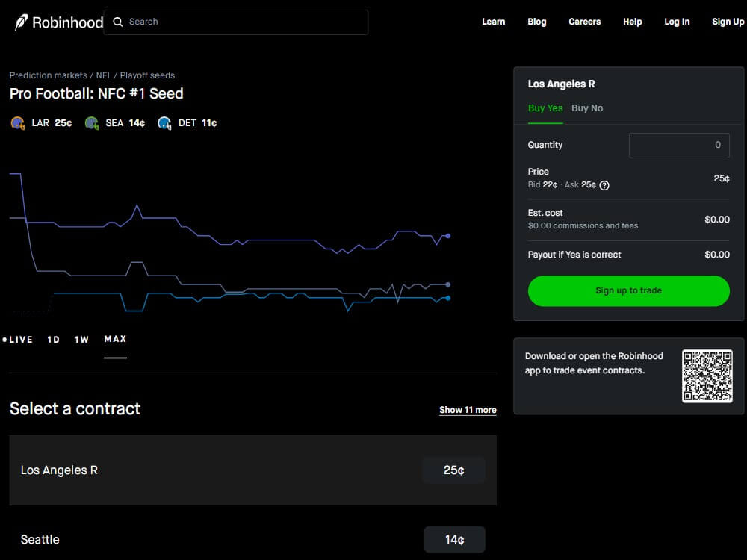Click the bid/ask help question icon

[x=604, y=185]
